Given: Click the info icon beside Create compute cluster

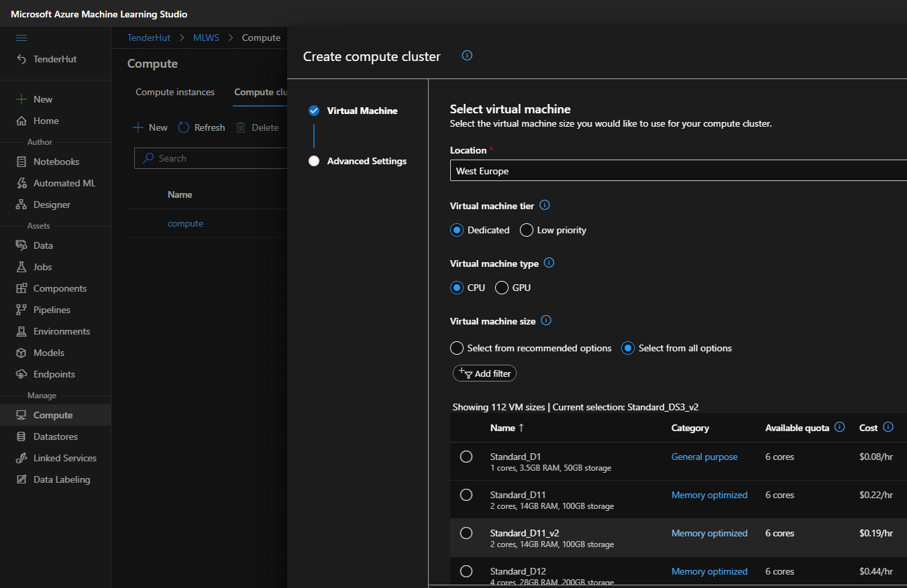Looking at the screenshot, I should pos(468,56).
